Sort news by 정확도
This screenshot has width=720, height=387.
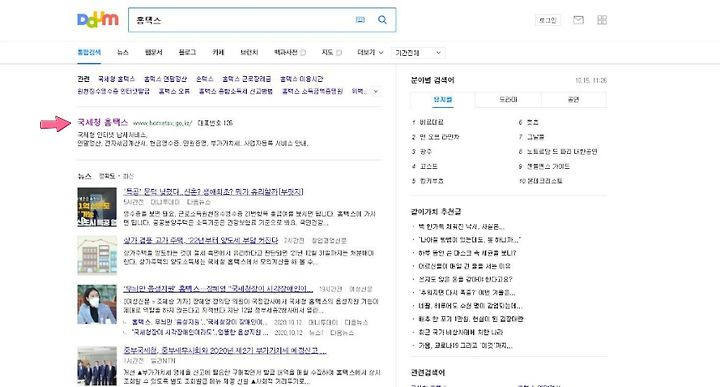point(107,176)
